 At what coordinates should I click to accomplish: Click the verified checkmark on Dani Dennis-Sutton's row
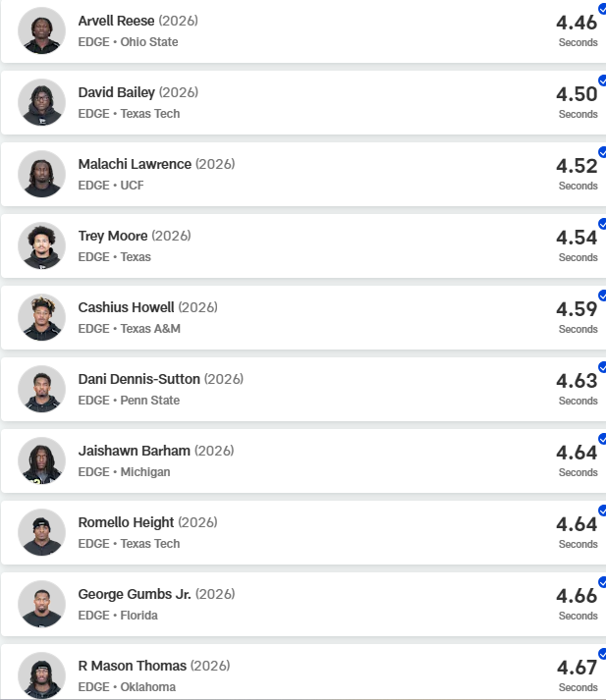pos(602,367)
